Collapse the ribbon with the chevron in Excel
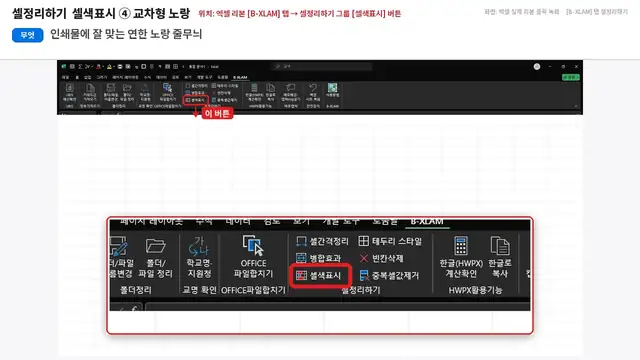 click(x=576, y=106)
